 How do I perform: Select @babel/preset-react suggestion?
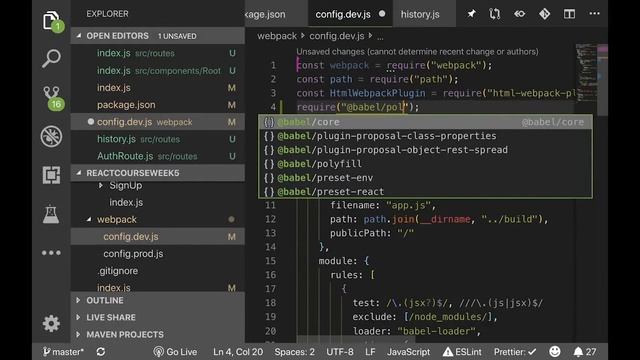coord(425,191)
